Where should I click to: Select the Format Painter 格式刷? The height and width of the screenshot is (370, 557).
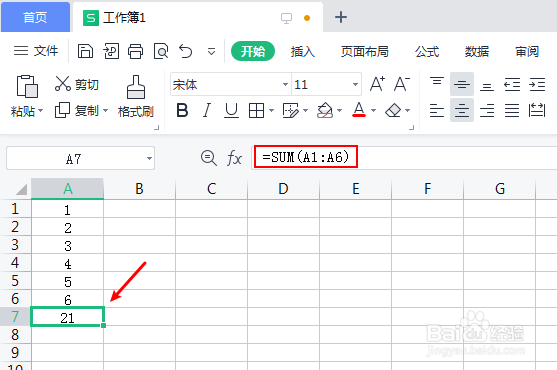pos(136,96)
